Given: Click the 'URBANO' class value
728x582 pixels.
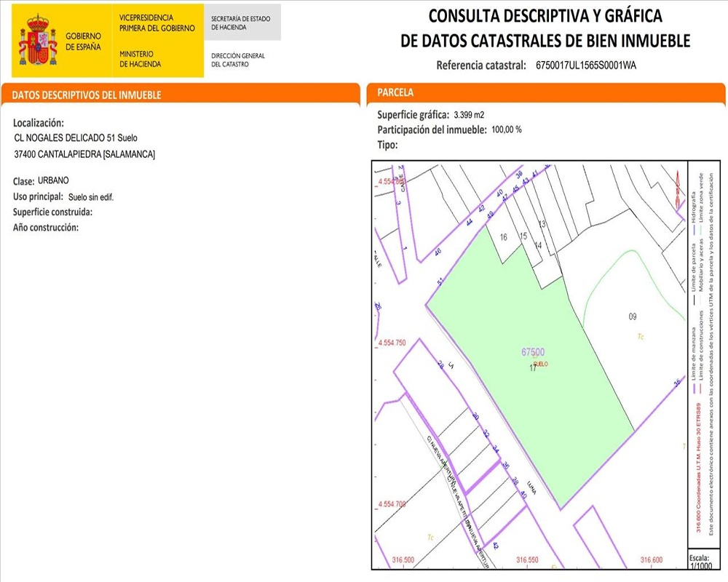Looking at the screenshot, I should tap(53, 180).
